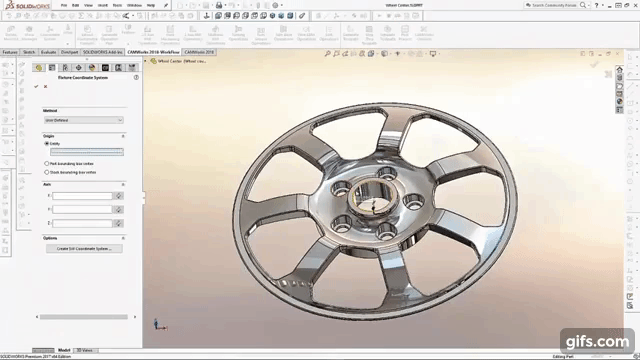Open the black CAMWorks feature tree tab

coord(105,68)
